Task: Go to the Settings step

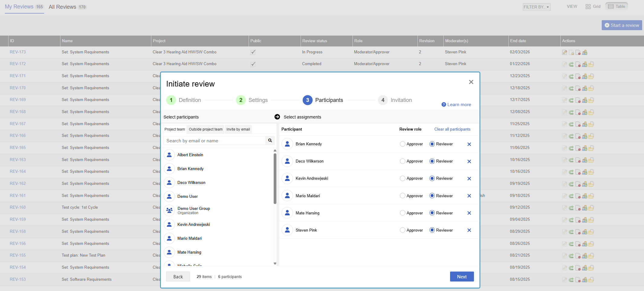Action: (x=252, y=100)
